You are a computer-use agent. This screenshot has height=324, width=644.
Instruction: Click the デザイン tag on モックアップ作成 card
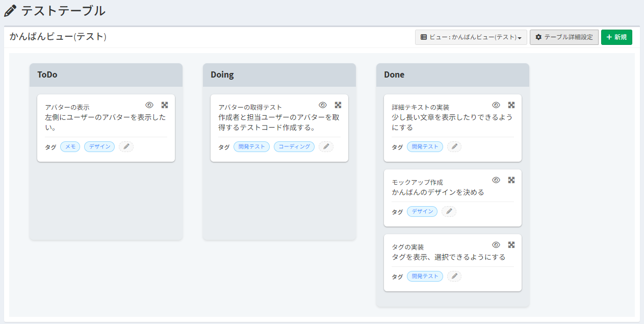tap(422, 211)
